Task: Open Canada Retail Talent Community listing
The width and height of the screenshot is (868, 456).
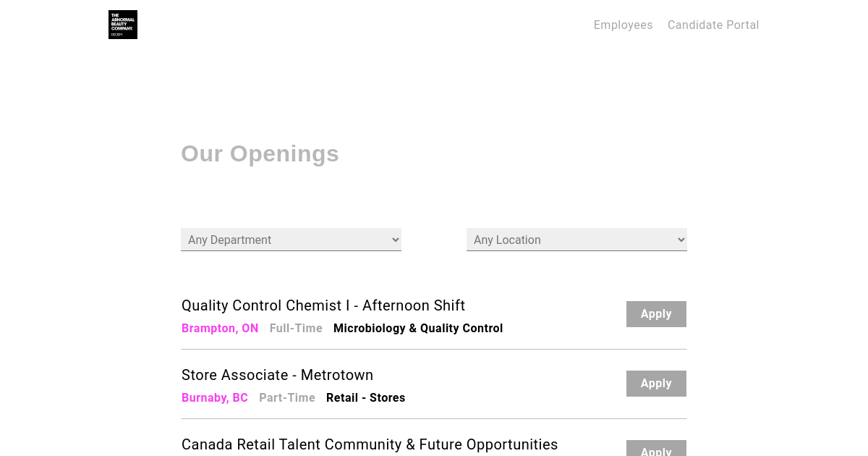Action: tap(370, 444)
